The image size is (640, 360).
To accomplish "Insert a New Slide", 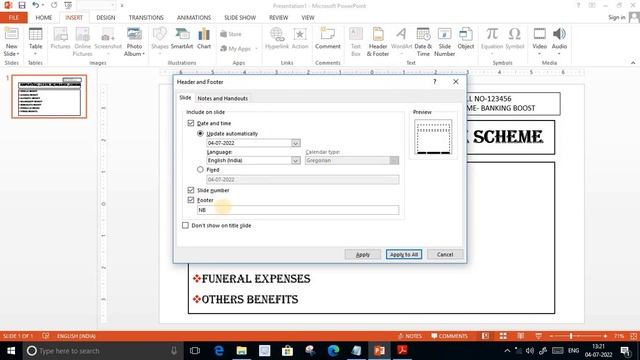I will 11,41.
